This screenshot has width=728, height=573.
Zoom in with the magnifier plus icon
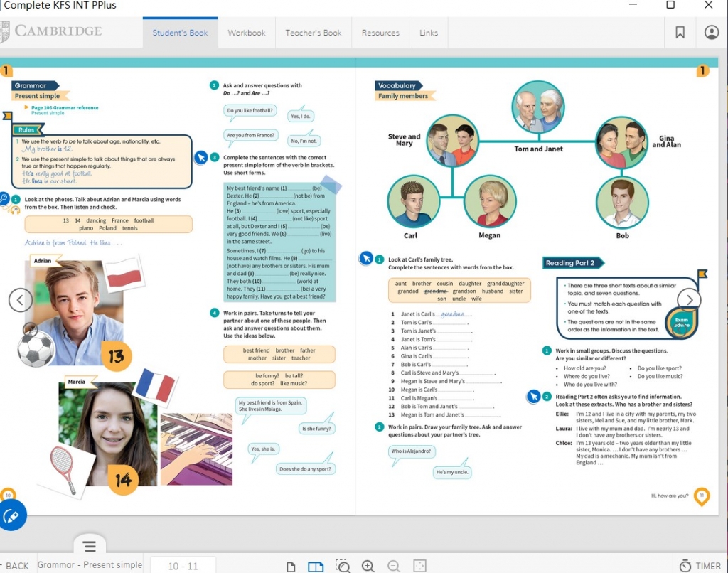(368, 566)
